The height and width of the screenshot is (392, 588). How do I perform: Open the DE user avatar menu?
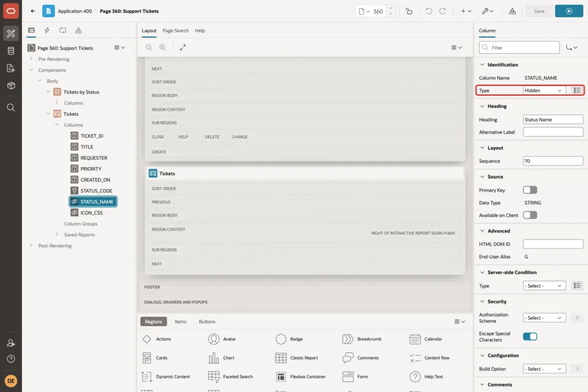point(11,381)
